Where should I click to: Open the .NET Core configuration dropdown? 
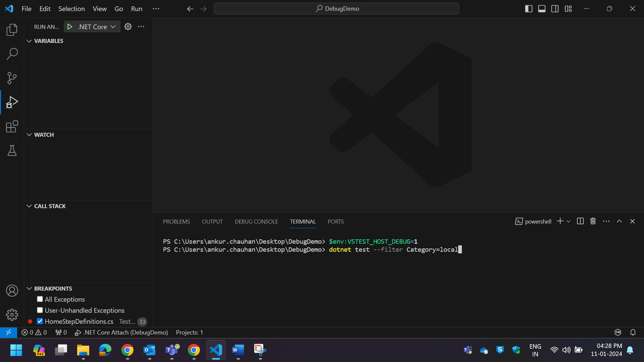pyautogui.click(x=97, y=27)
